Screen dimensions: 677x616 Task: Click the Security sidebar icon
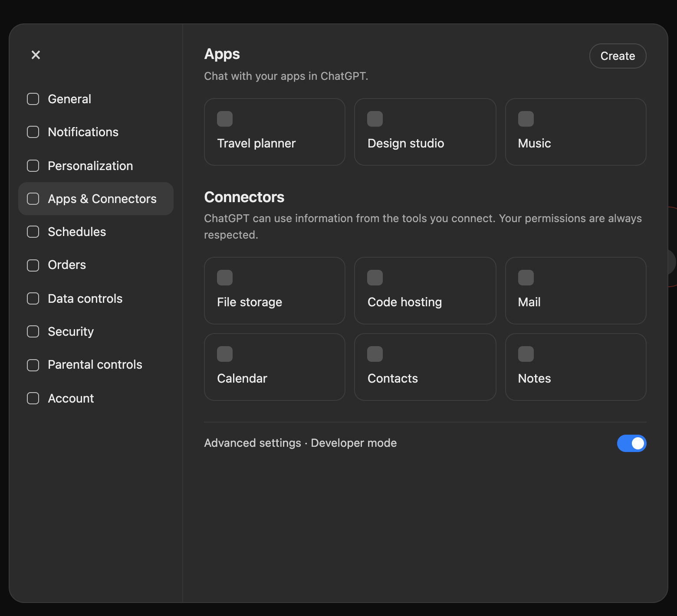click(33, 331)
